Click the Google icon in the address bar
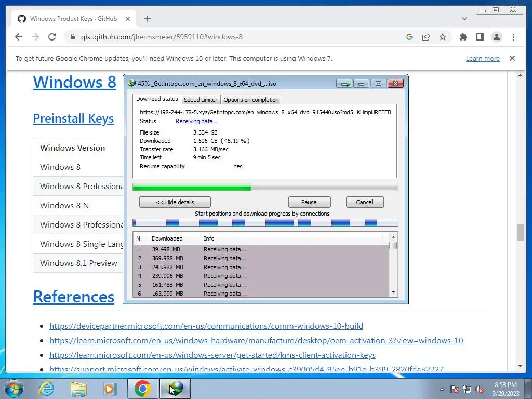Viewport: 532px width, 399px height. click(409, 37)
